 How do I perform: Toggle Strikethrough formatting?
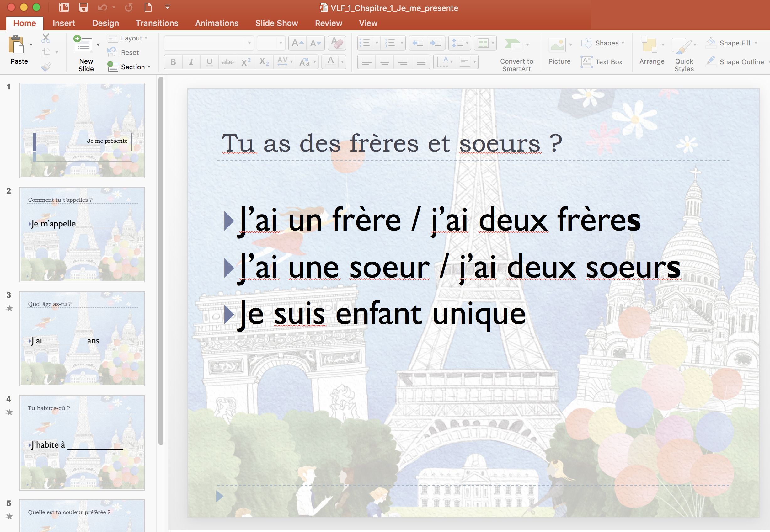(x=228, y=62)
